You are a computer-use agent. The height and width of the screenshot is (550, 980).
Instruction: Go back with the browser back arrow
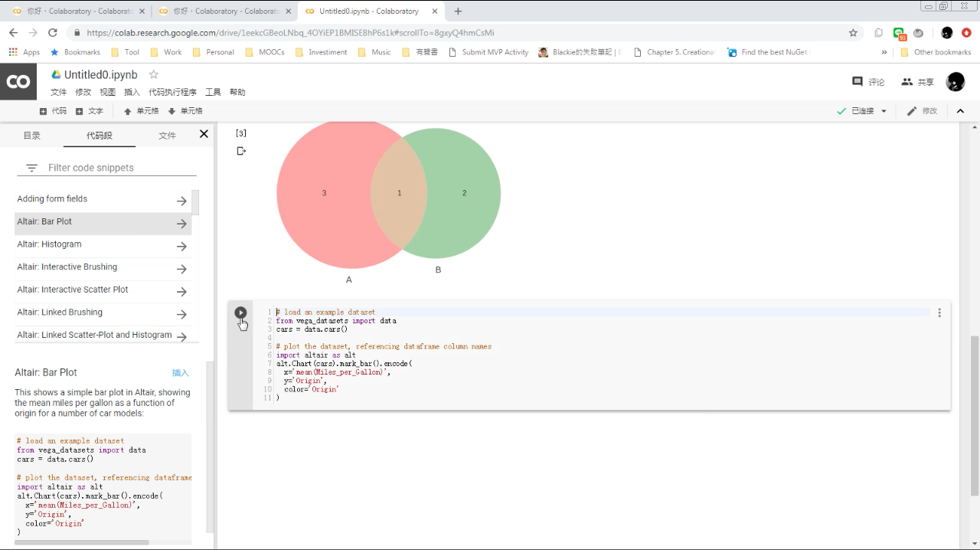click(13, 33)
